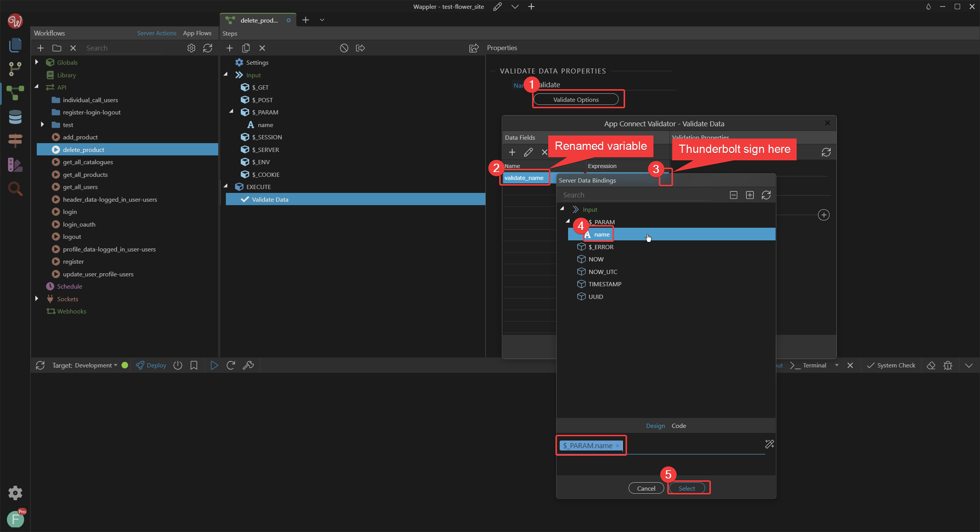
Task: Expand all in Server Data Bindings
Action: (750, 195)
